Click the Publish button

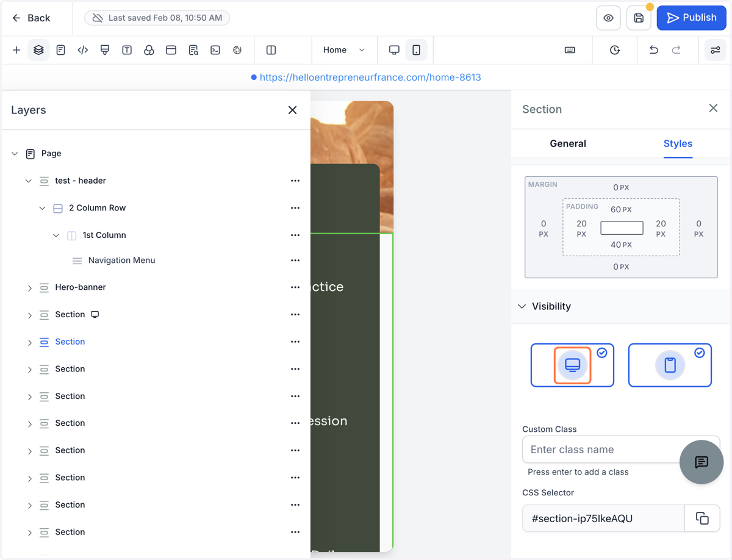coord(692,18)
